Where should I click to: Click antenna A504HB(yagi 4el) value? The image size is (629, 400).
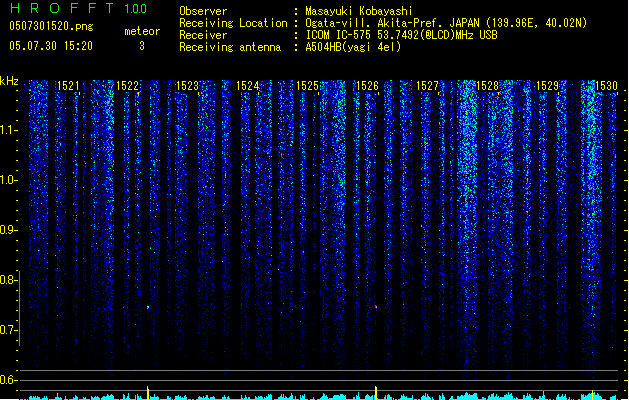click(x=353, y=47)
